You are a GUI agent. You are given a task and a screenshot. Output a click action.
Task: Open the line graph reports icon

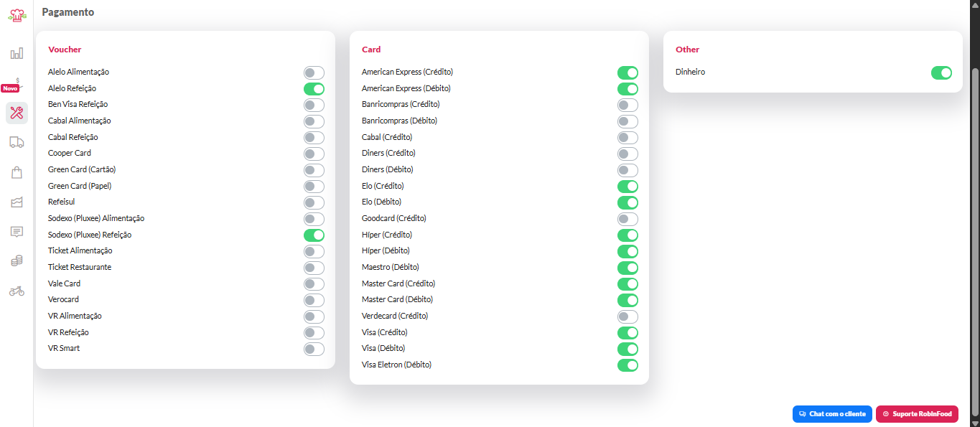[17, 202]
